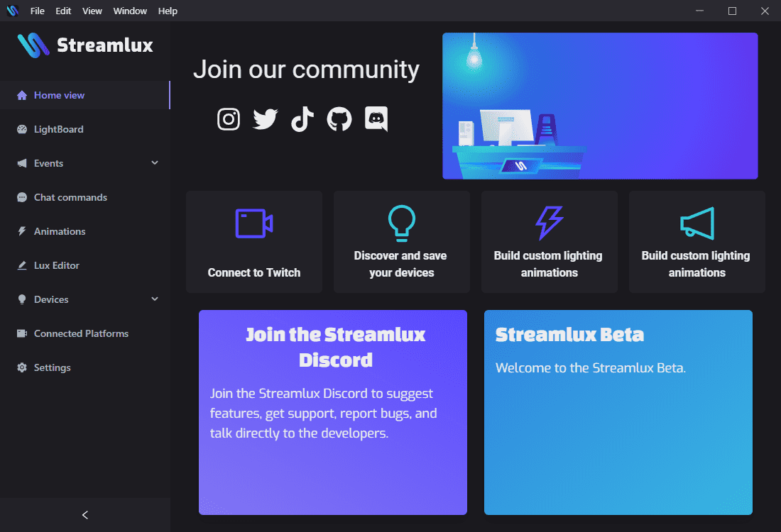Open the Lux Editor page
This screenshot has width=781, height=532.
tap(57, 265)
